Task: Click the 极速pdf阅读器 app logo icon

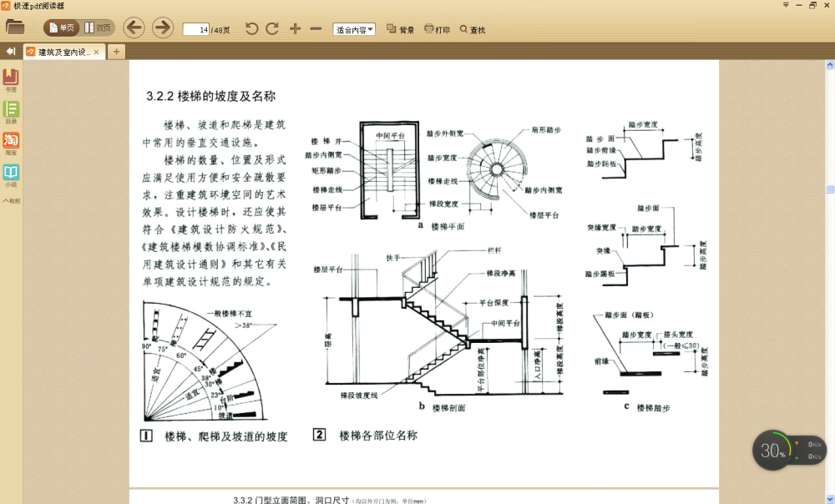Action: click(5, 5)
